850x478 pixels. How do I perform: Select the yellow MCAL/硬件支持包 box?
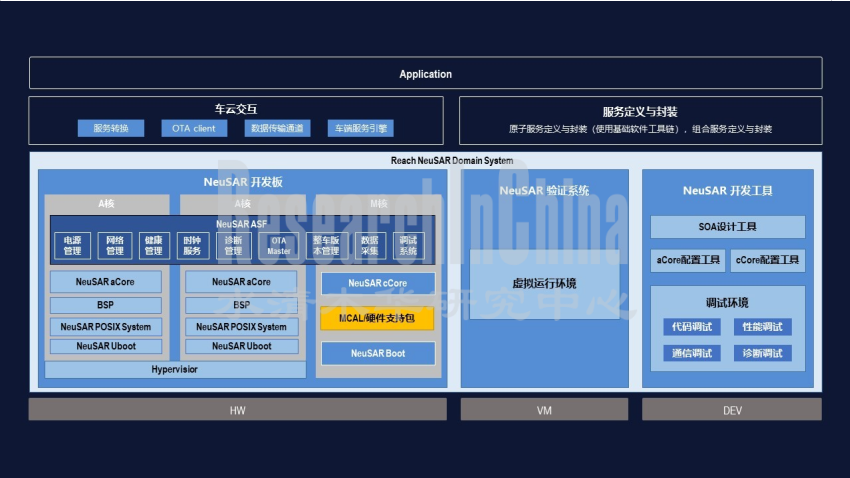[377, 318]
